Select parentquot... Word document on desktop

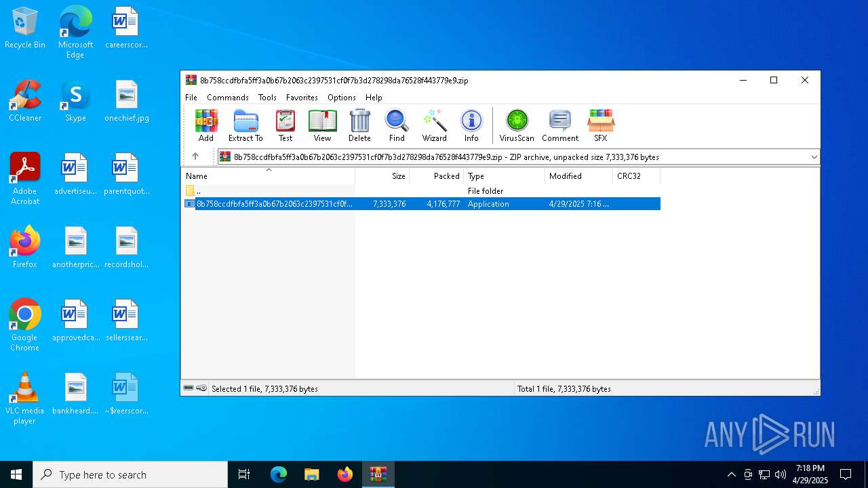[127, 175]
